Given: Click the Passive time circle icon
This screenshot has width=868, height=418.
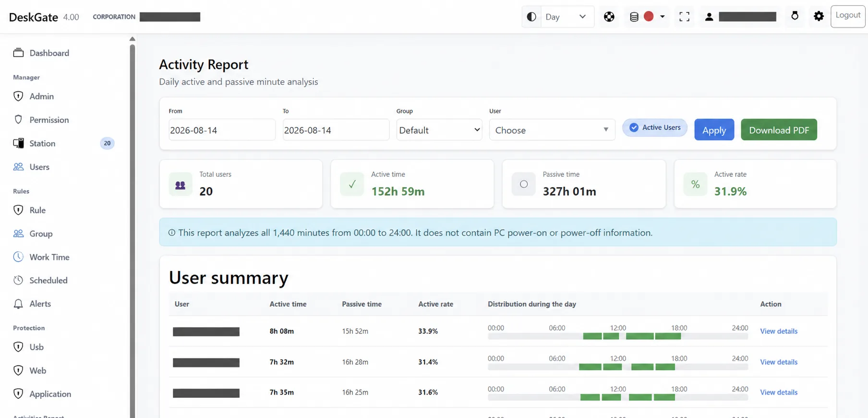Looking at the screenshot, I should click(523, 184).
